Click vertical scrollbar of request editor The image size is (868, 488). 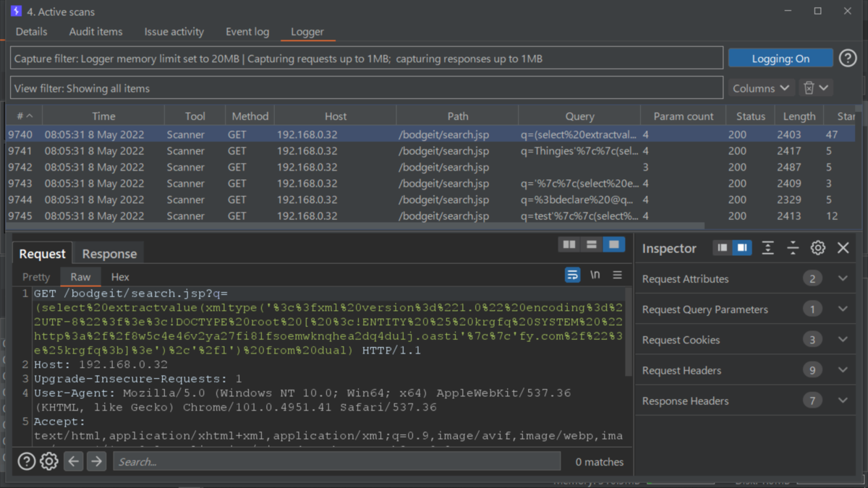coord(629,333)
